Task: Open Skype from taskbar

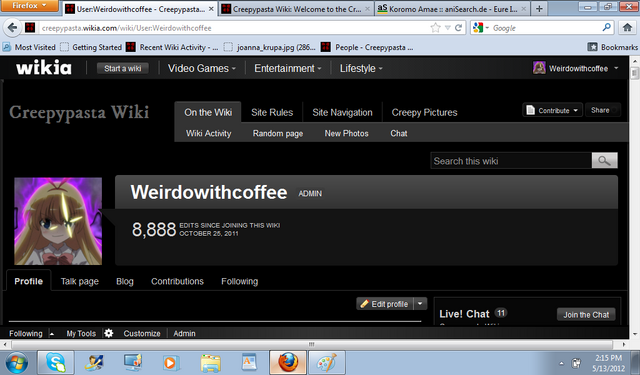Action: point(56,362)
